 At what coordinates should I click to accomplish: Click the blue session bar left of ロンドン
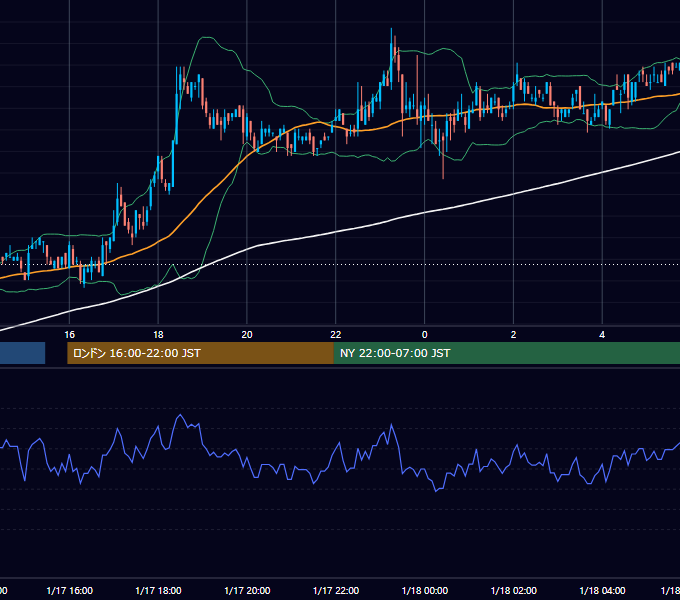(x=23, y=353)
